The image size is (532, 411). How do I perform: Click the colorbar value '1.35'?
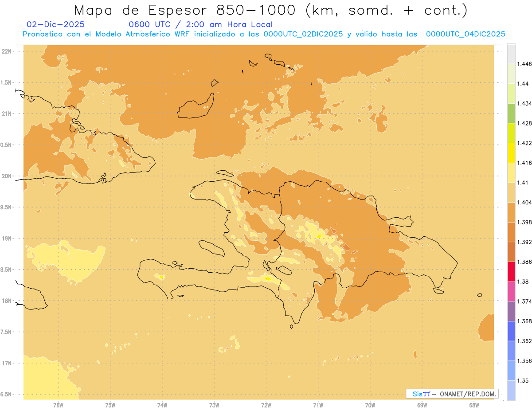pyautogui.click(x=524, y=380)
